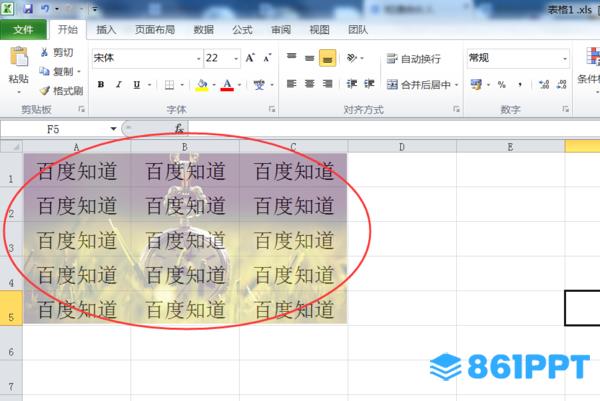This screenshot has width=600, height=401.
Task: Increase indent icon
Action: click(x=369, y=84)
